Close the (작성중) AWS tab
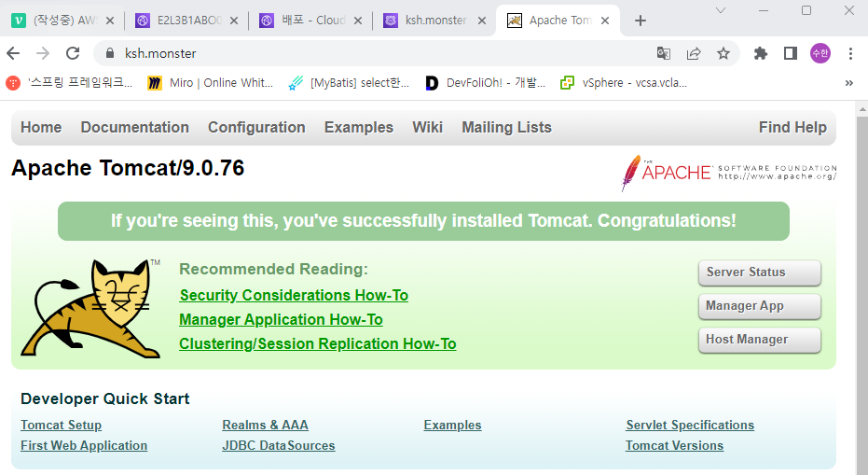868x475 pixels. pos(110,21)
